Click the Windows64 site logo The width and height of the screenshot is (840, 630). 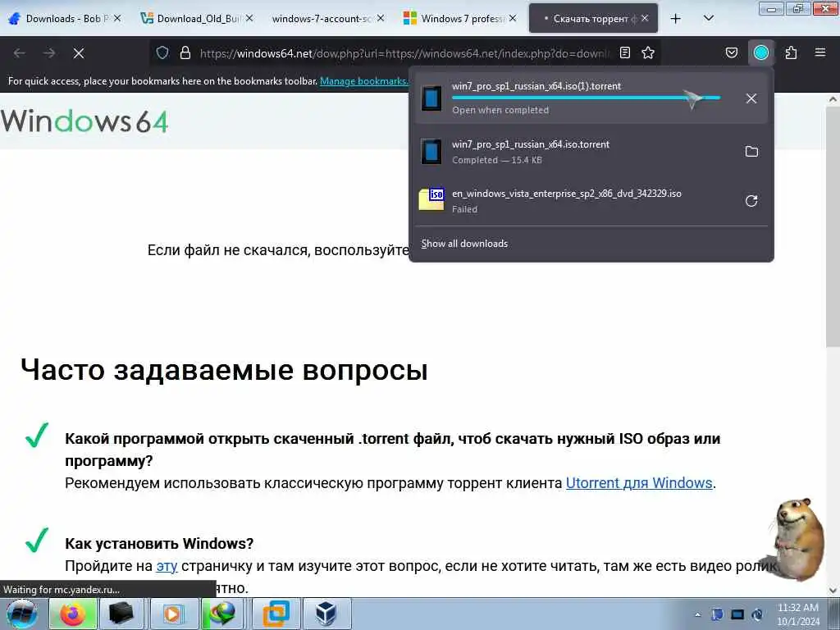(x=84, y=121)
